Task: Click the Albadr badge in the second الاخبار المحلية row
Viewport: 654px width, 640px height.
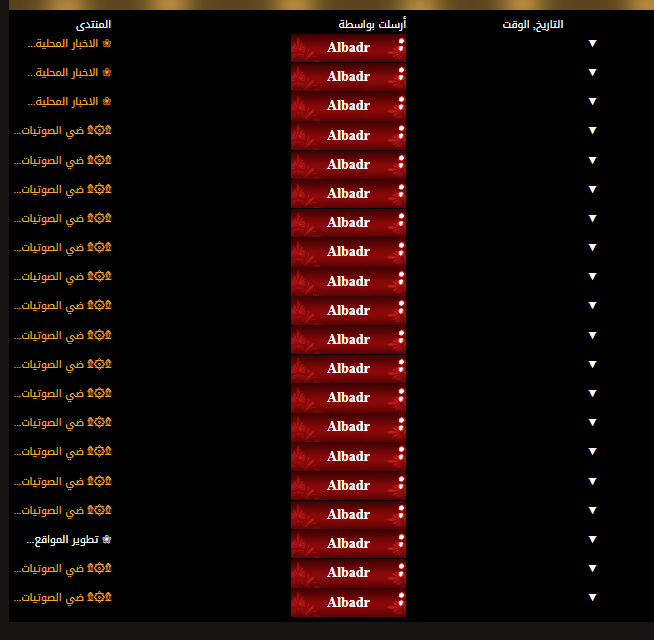Action: (348, 76)
